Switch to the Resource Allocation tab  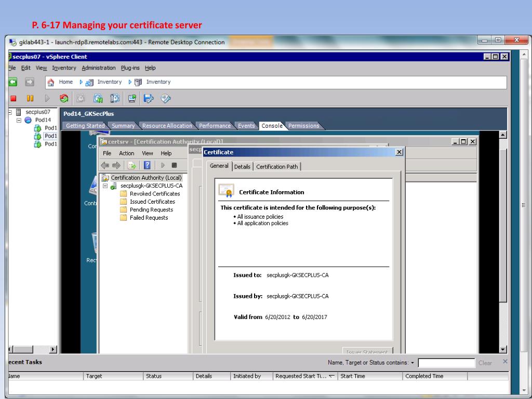(167, 126)
